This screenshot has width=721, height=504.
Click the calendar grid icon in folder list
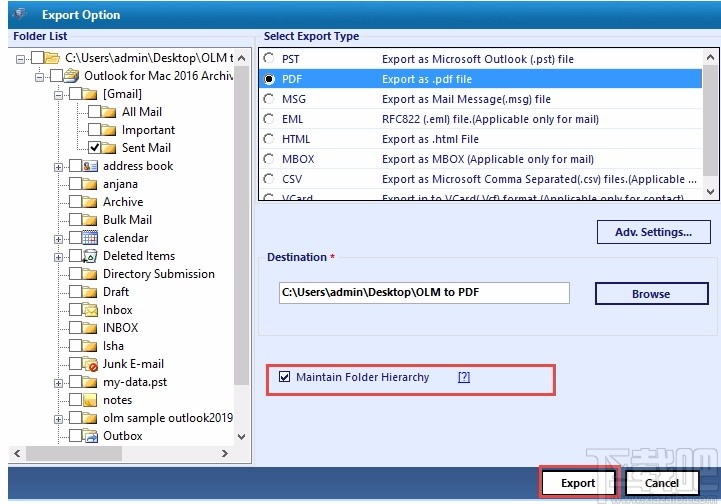coord(90,238)
